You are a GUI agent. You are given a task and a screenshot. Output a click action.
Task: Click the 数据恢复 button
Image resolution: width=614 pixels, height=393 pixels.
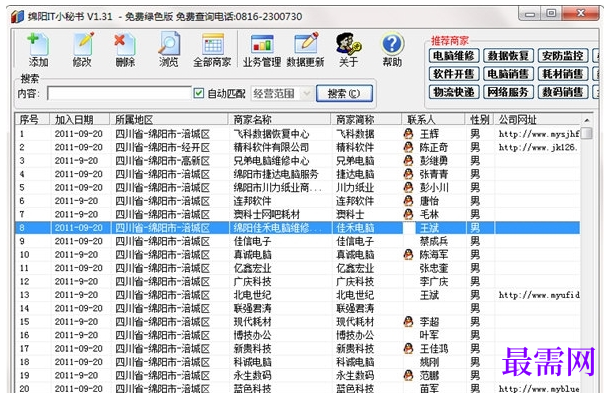click(x=508, y=56)
